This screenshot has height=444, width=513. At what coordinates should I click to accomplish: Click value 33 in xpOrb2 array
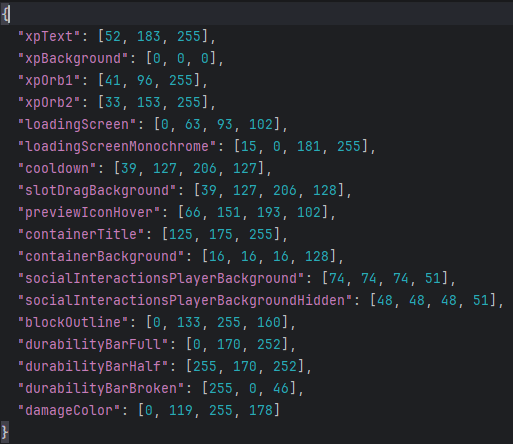click(x=113, y=102)
